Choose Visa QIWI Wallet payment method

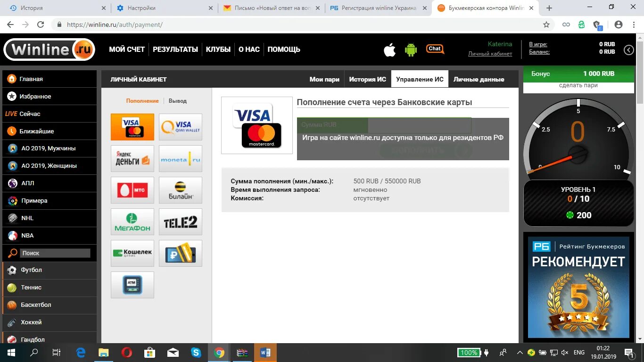point(181,127)
